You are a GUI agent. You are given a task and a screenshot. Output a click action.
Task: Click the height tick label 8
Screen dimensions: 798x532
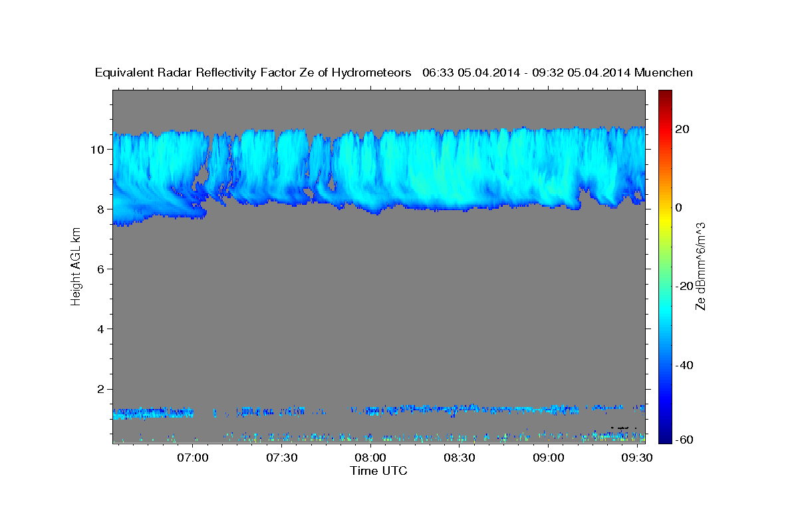click(101, 209)
